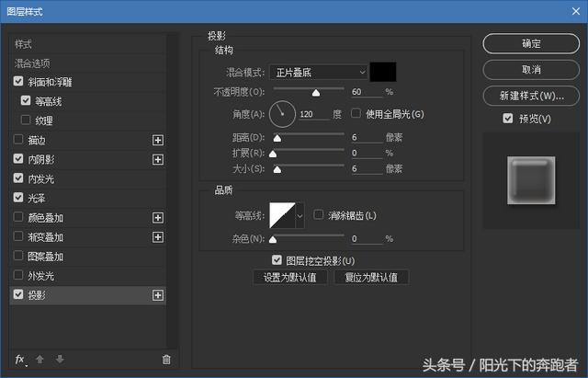This screenshot has height=378, width=588.
Task: Uncheck the 光泽 checkbox
Action: pos(18,197)
